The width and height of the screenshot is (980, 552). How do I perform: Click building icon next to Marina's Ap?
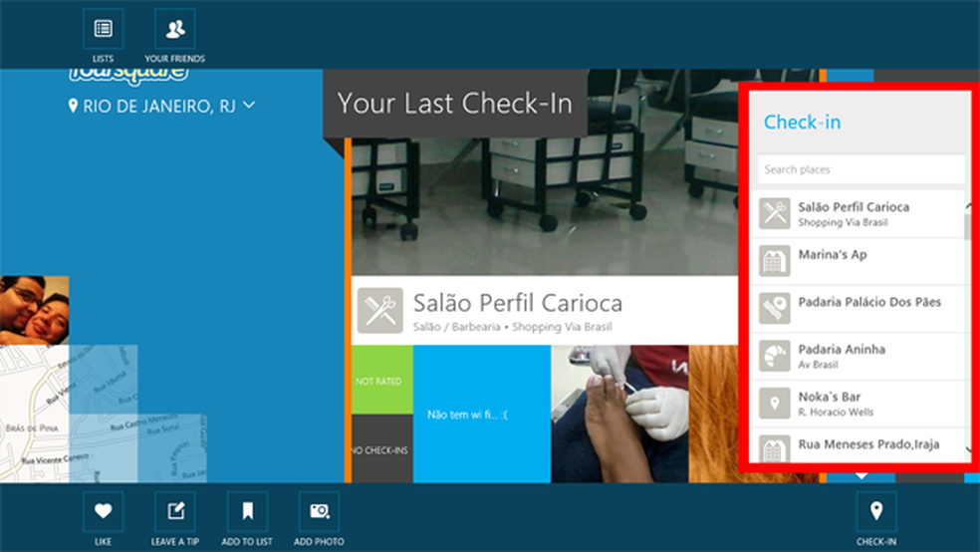pos(775,261)
